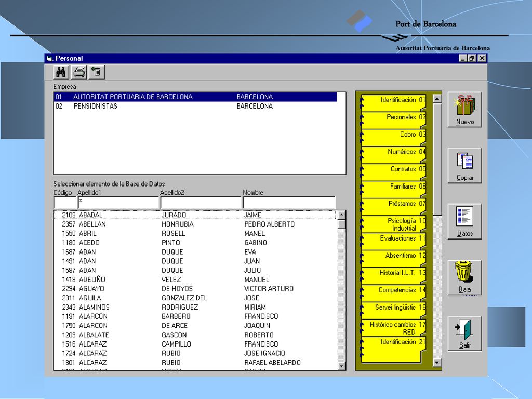Open the Evaluaciones 11 tab
The height and width of the screenshot is (399, 532).
pos(394,240)
